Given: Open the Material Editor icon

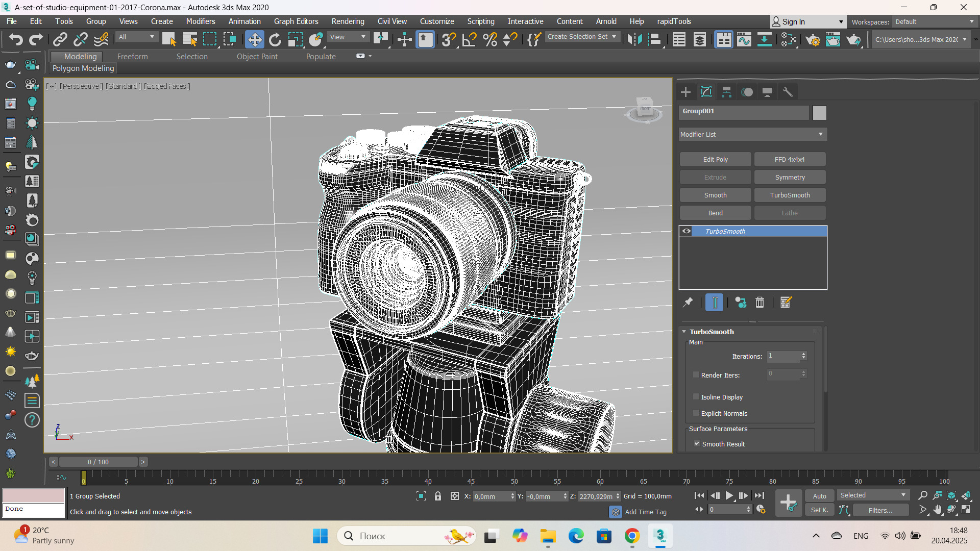Looking at the screenshot, I should [x=789, y=39].
